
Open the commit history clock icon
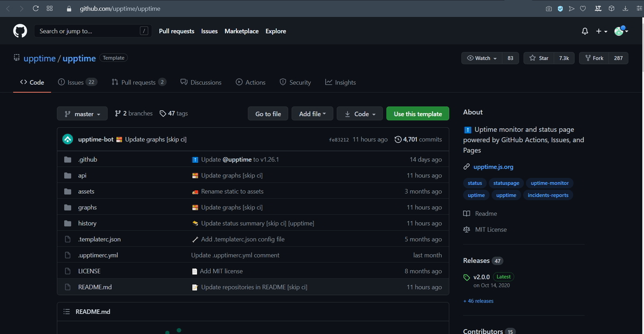[x=397, y=139]
